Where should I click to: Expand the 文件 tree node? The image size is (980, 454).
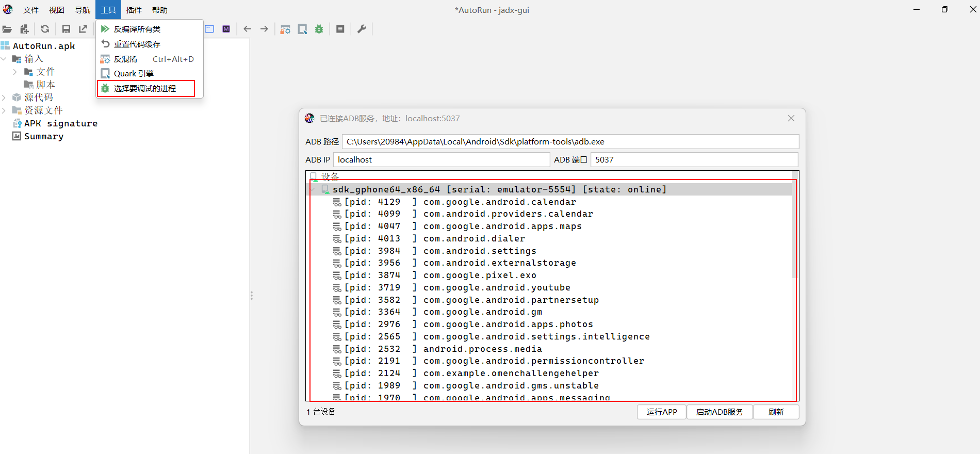coord(15,72)
